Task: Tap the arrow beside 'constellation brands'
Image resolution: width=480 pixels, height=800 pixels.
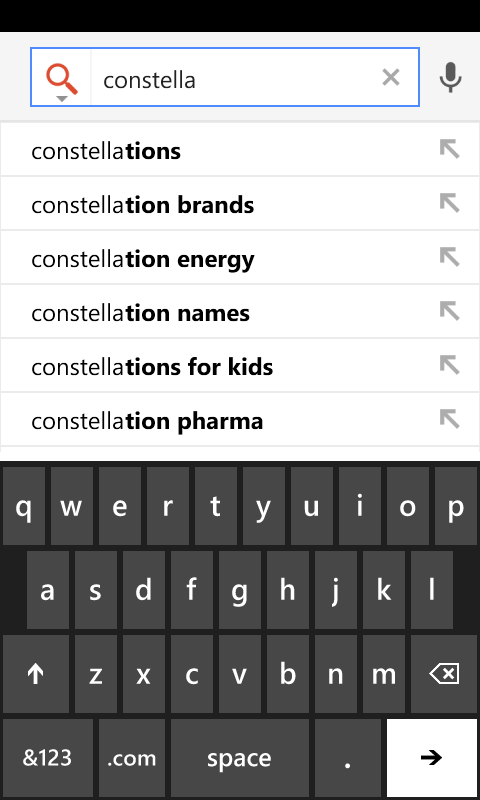Action: [449, 204]
